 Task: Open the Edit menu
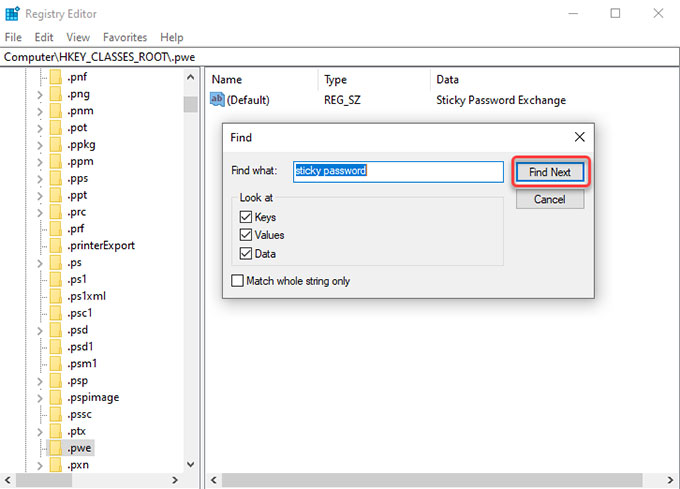(x=44, y=37)
